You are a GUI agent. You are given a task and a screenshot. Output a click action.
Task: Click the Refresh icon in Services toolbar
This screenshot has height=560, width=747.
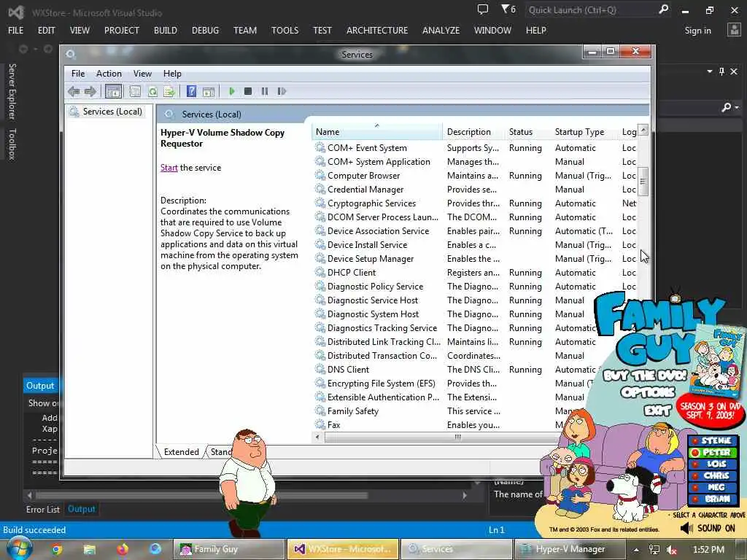pyautogui.click(x=152, y=91)
